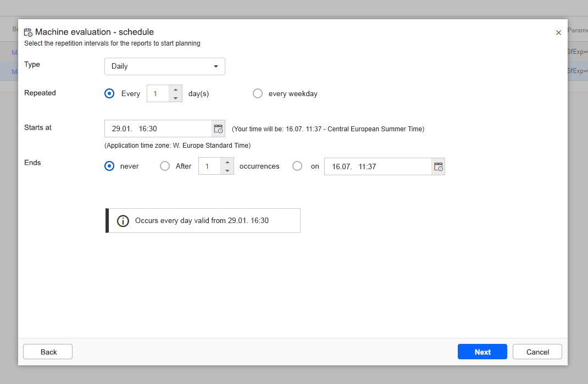The width and height of the screenshot is (588, 384).
Task: Click the Starts at date-time field
Action: [158, 129]
